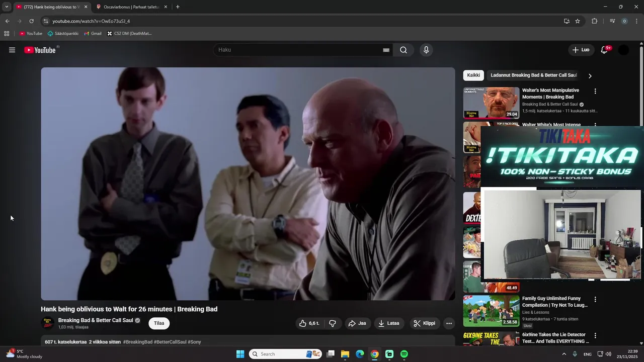Open the on-screen keyboard in search box
The width and height of the screenshot is (644, 362).
(386, 50)
